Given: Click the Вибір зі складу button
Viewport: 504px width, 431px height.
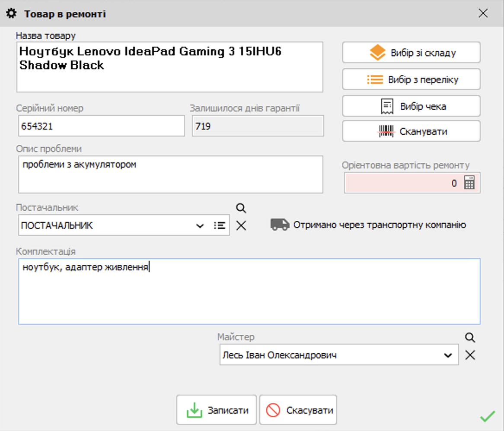Looking at the screenshot, I should click(x=411, y=52).
